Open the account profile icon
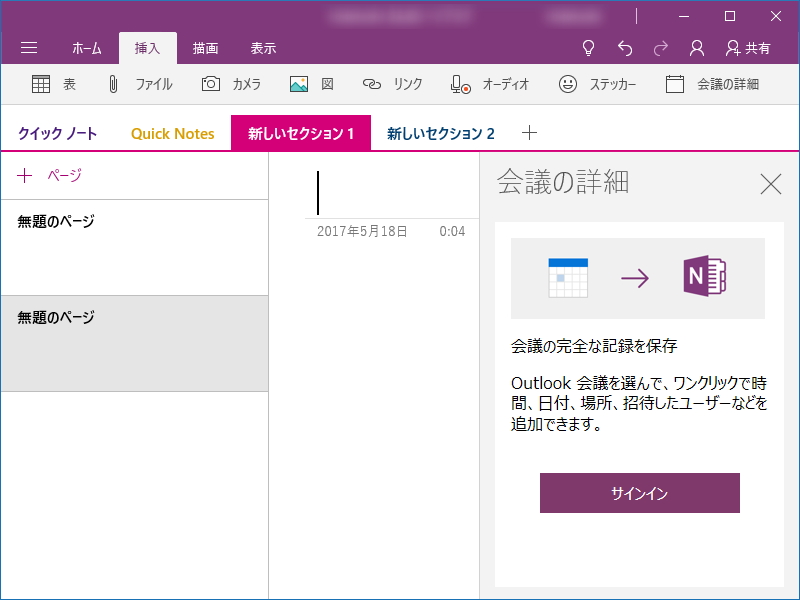 (x=695, y=47)
